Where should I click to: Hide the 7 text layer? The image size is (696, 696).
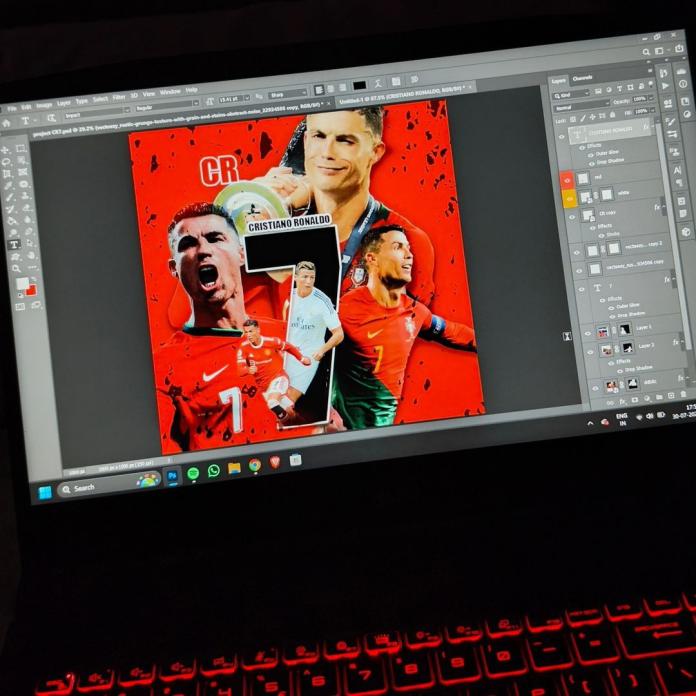582,289
